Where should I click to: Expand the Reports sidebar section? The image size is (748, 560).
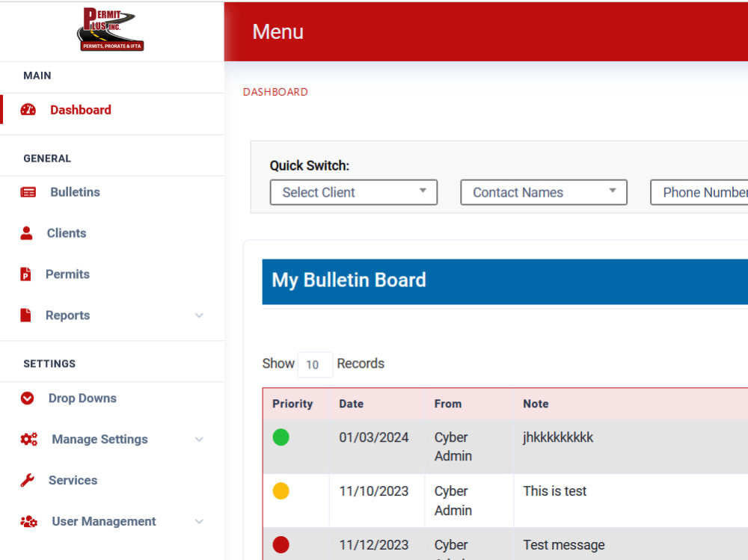point(199,316)
